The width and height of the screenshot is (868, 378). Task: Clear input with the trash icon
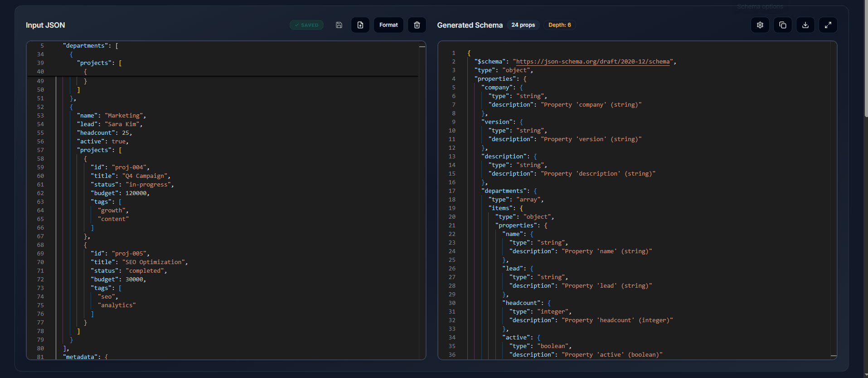click(x=417, y=25)
